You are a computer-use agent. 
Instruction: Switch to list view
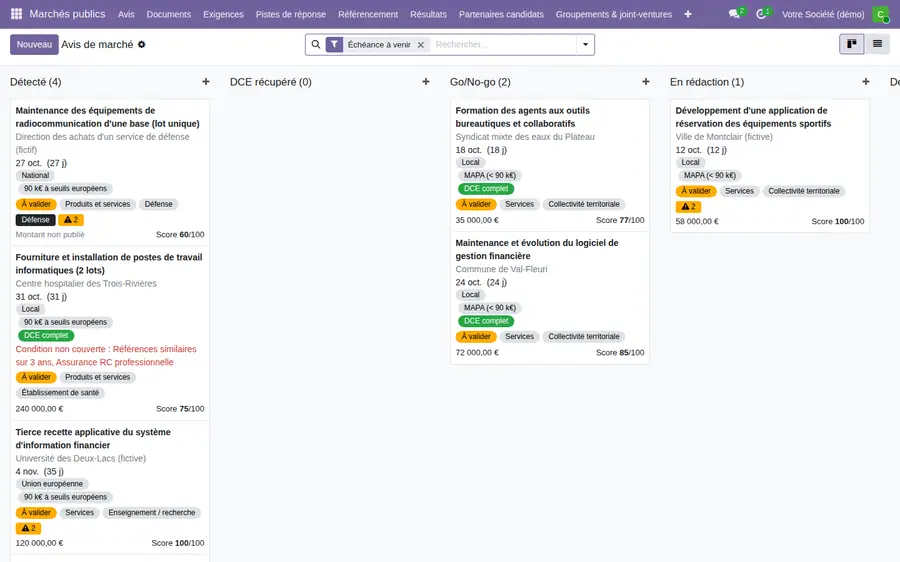point(877,44)
